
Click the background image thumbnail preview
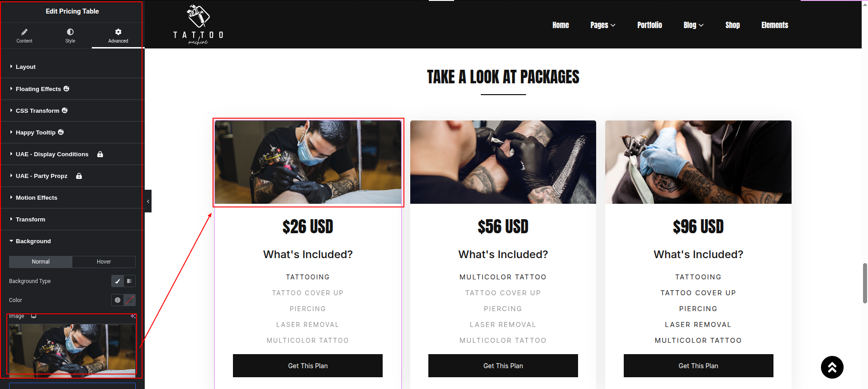(x=72, y=350)
